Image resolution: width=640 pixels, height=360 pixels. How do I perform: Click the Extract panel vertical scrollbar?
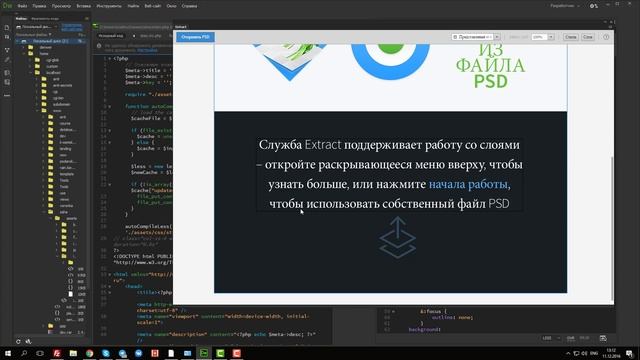pos(612,229)
